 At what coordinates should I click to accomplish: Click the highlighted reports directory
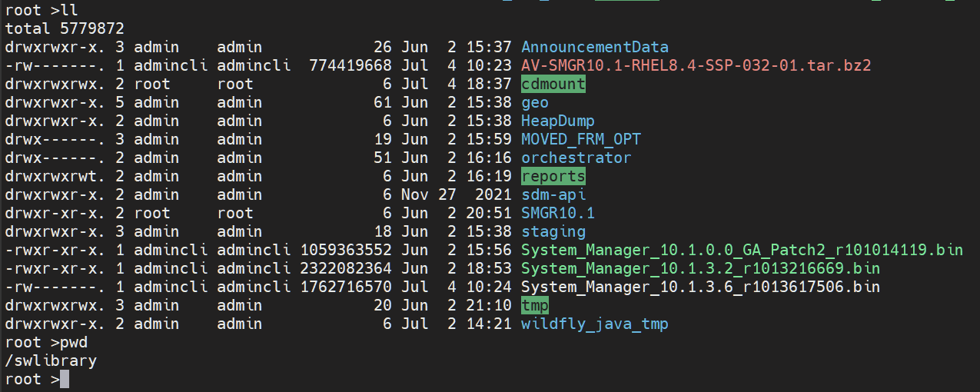coord(553,176)
